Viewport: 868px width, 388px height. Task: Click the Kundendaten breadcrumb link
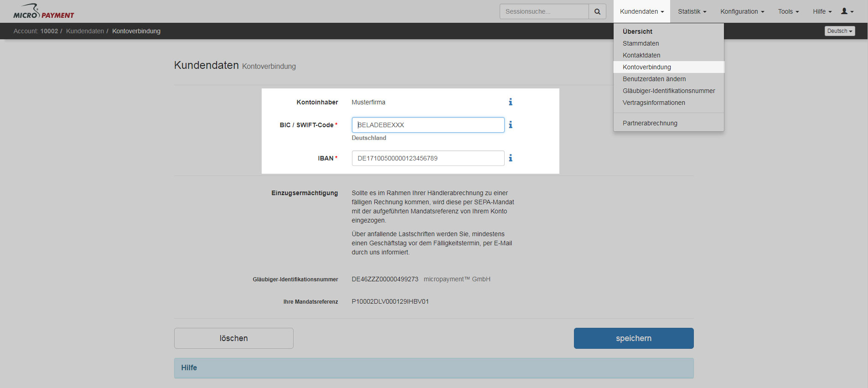click(85, 31)
